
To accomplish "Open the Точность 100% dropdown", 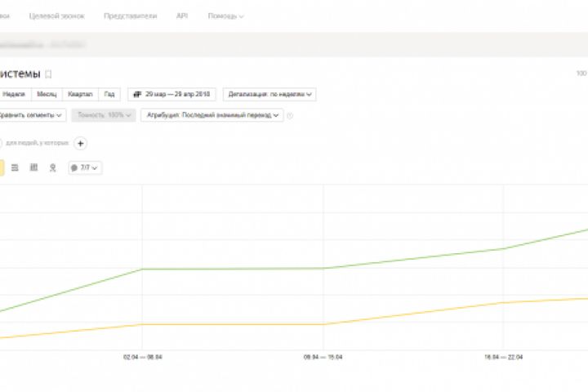I will [103, 115].
